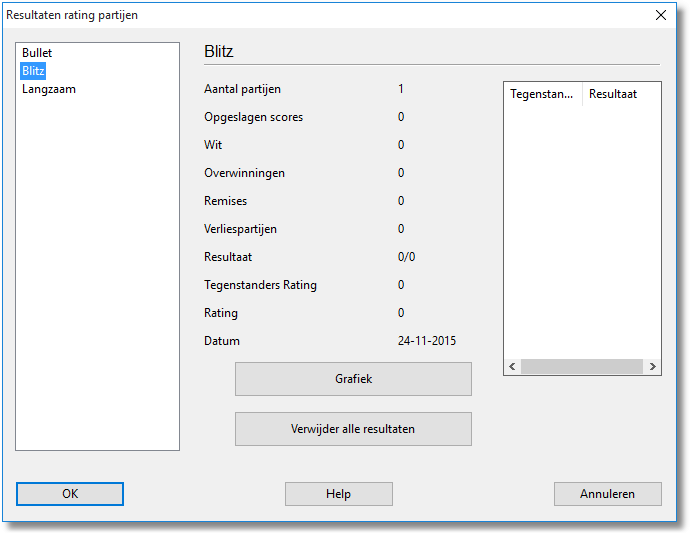Open the Grafiek chart

[x=353, y=379]
